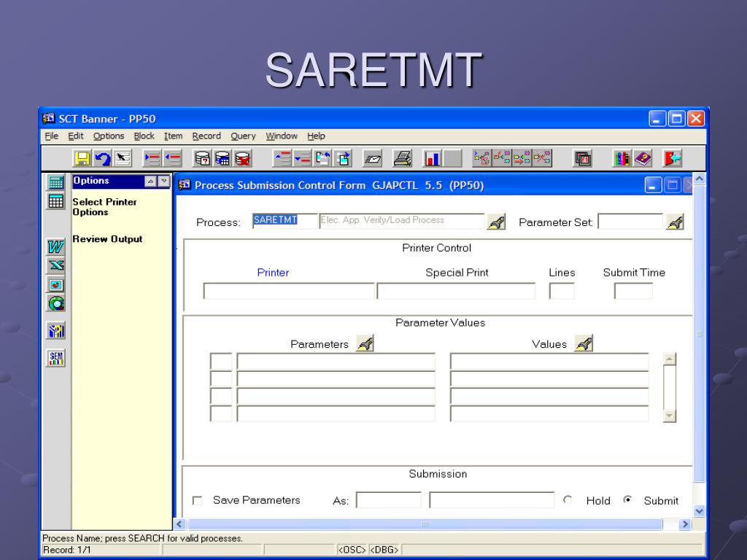
Task: Click the Submit Time input field
Action: tap(633, 291)
